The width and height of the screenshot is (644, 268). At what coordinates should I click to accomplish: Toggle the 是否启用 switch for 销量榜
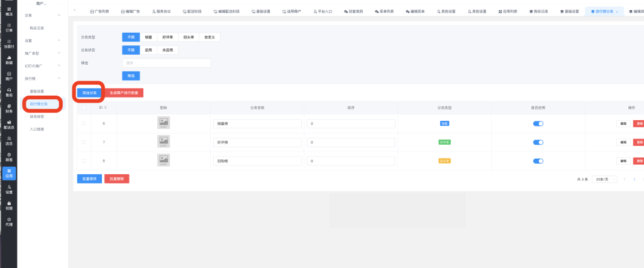[538, 124]
